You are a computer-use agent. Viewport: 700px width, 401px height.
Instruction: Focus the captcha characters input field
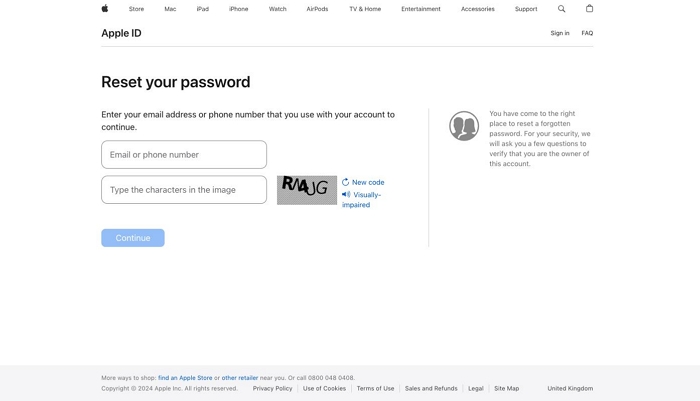184,190
